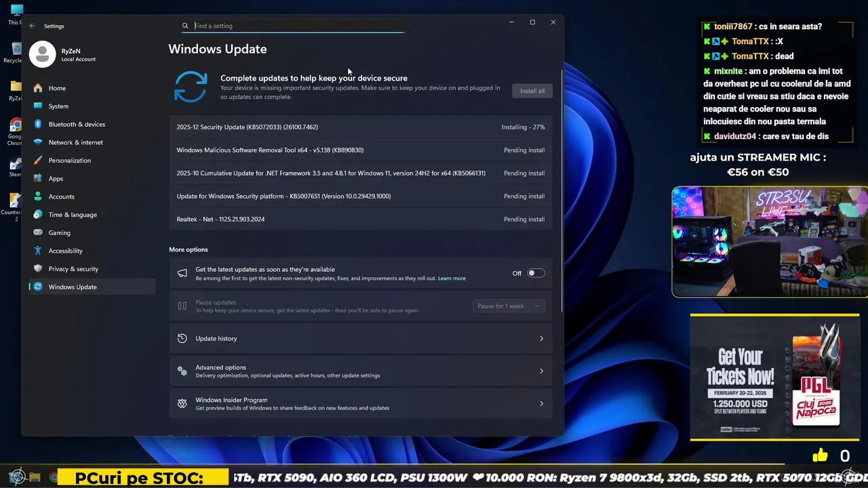The width and height of the screenshot is (868, 488).
Task: Click the streamer webcam preview thumbnail
Action: tap(770, 242)
